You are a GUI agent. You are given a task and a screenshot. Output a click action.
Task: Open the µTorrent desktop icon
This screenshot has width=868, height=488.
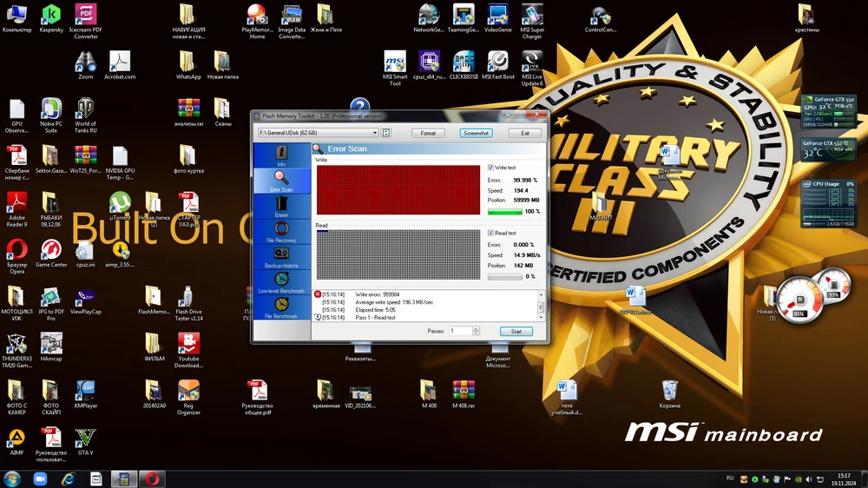click(x=120, y=206)
